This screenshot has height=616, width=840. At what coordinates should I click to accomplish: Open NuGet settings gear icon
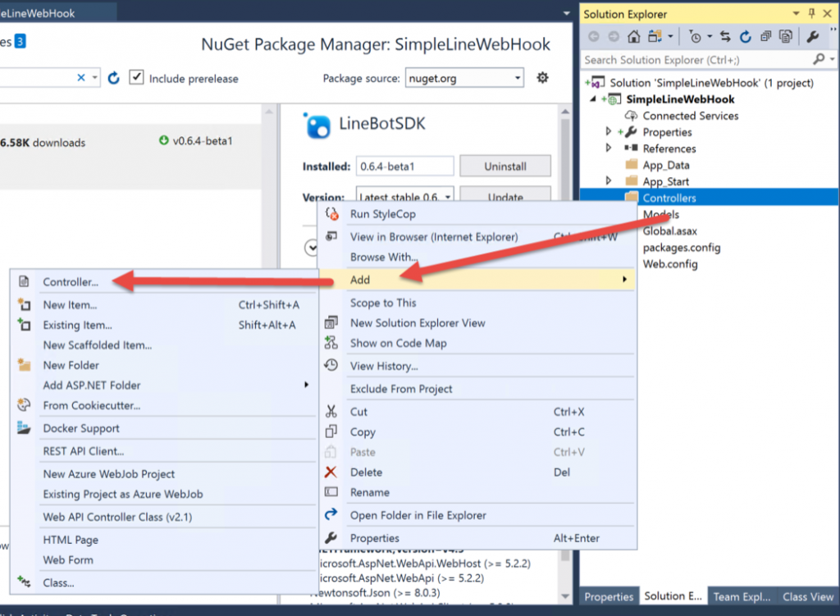[543, 78]
